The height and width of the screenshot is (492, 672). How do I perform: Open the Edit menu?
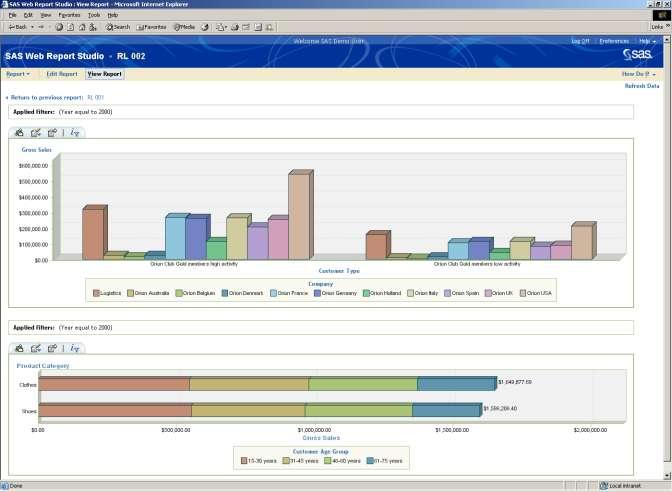(28, 15)
